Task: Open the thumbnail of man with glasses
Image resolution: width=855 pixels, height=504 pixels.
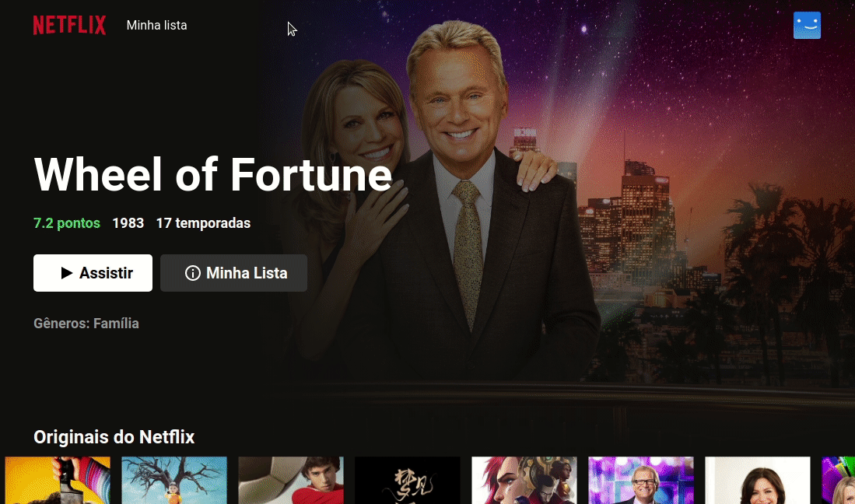Action: point(641,481)
